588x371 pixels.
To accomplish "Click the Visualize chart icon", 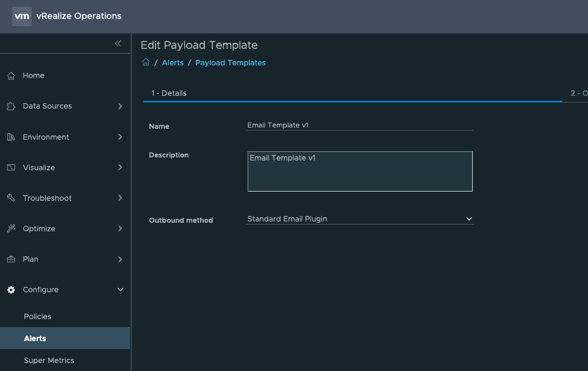I will point(11,168).
